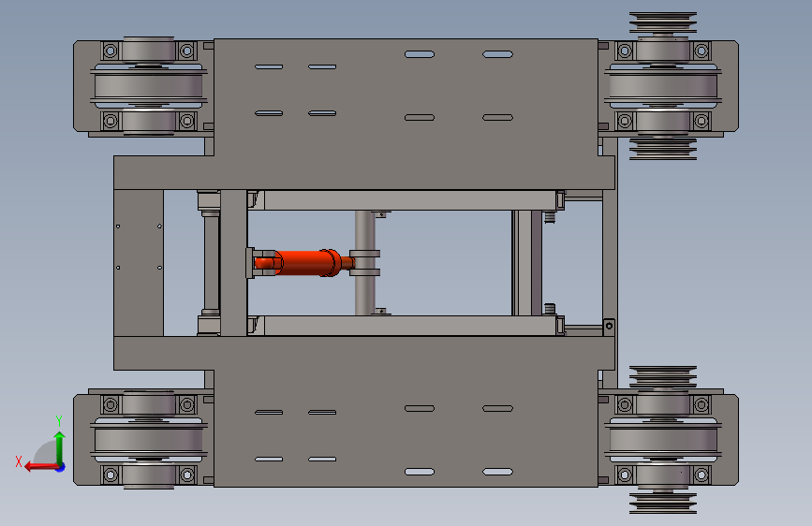Select the top-left wheel of the assembly
Screen dimensions: 812x526
point(149,85)
